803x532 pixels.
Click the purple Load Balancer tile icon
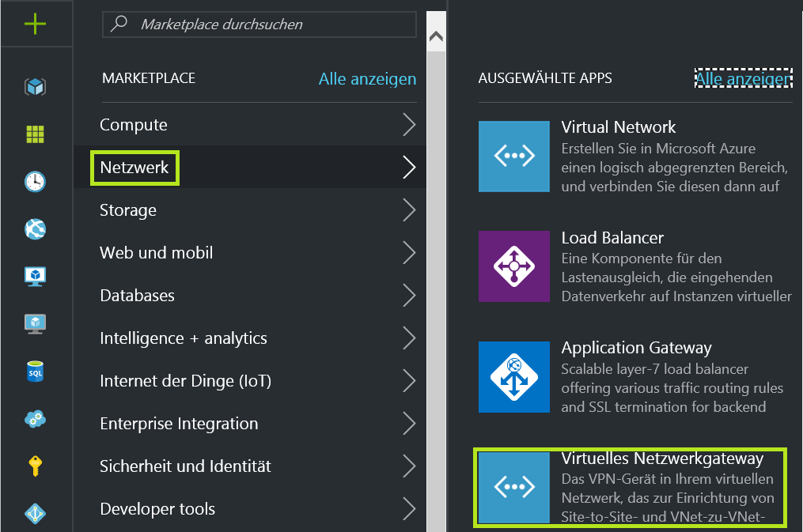coord(513,266)
